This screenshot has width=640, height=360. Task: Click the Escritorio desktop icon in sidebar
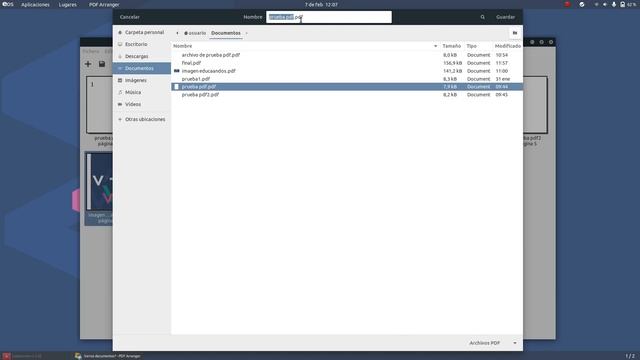[x=120, y=44]
